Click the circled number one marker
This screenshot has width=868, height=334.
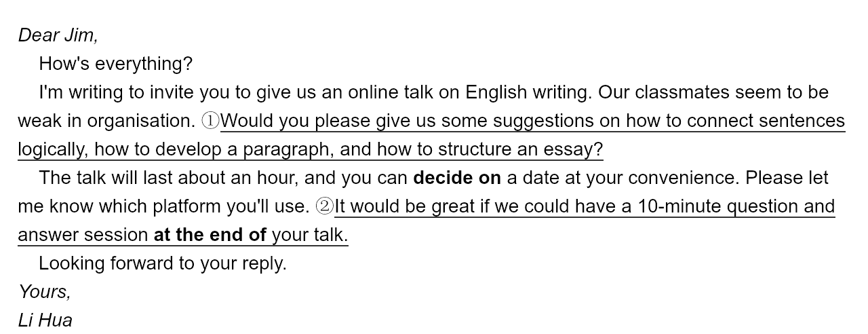(x=211, y=121)
